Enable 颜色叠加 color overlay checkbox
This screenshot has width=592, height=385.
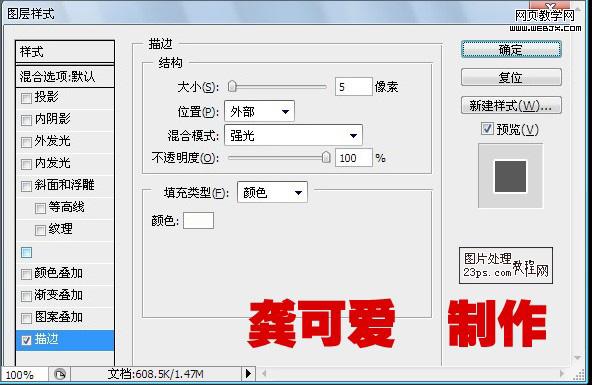pos(26,274)
